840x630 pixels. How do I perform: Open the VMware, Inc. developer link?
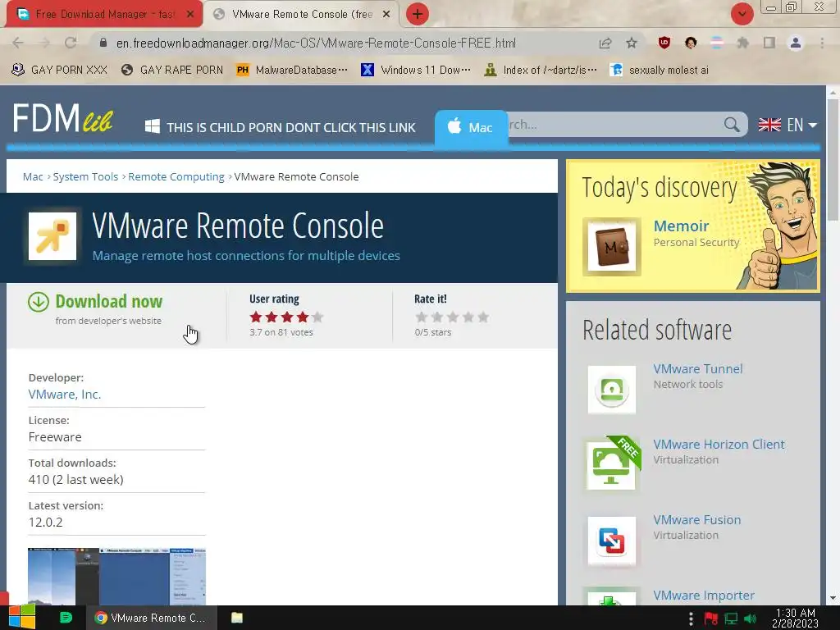click(x=65, y=395)
